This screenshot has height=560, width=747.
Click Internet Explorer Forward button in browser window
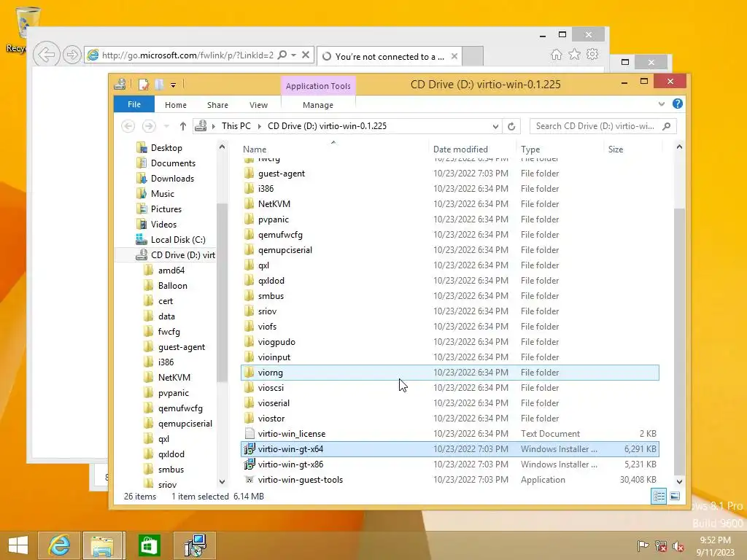[x=72, y=55]
